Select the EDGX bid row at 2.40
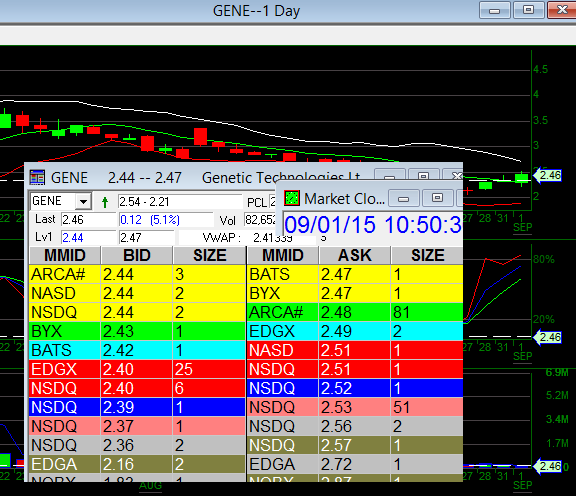This screenshot has height=496, width=576. coord(137,369)
